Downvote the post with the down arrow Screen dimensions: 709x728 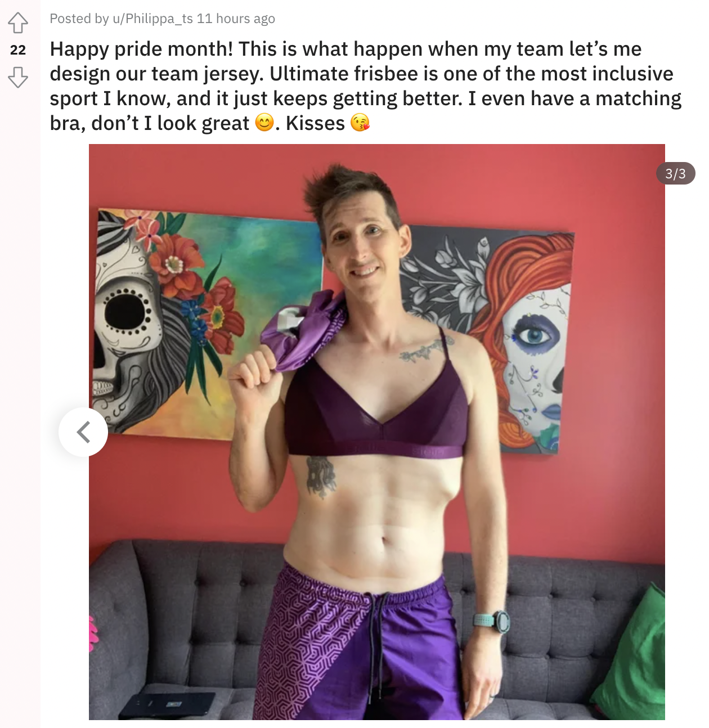click(x=18, y=77)
